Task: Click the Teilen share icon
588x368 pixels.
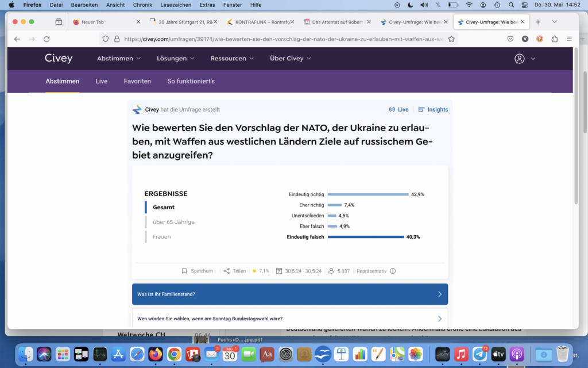Action: (226, 271)
